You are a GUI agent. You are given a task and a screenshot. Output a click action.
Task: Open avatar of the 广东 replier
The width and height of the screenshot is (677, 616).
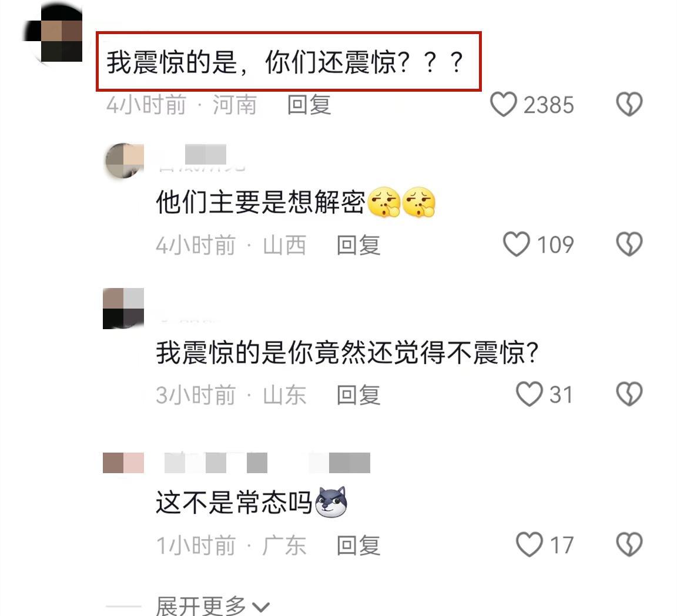pos(123,463)
